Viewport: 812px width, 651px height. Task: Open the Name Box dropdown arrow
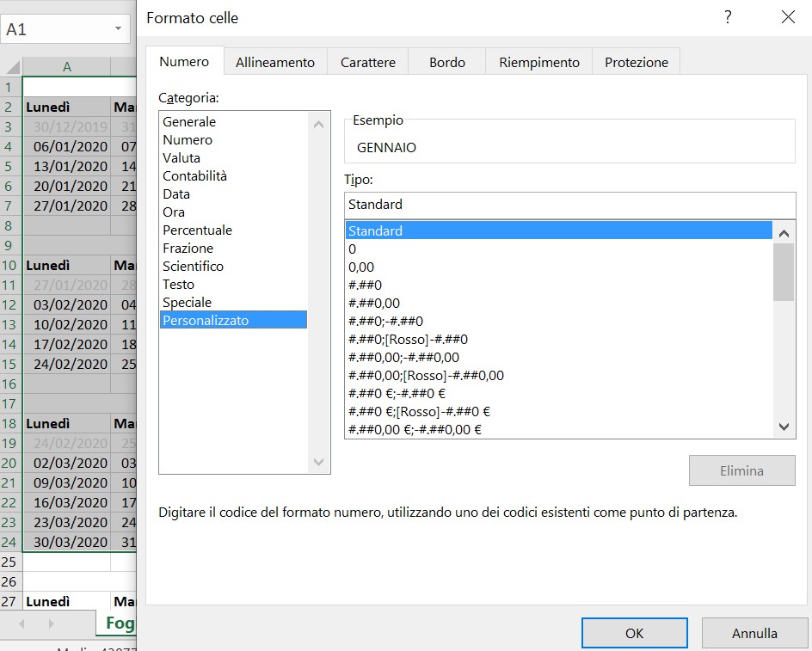(118, 29)
